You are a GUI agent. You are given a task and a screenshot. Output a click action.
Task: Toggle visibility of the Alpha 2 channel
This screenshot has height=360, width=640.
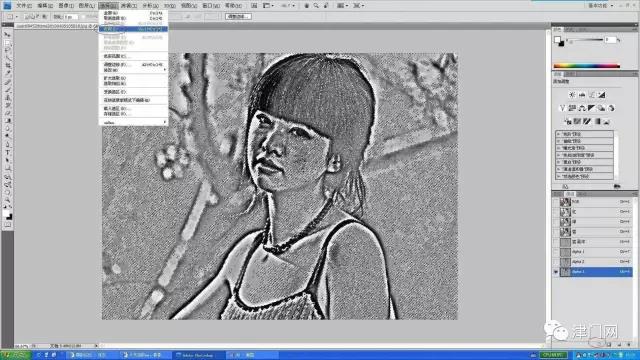[556, 262]
